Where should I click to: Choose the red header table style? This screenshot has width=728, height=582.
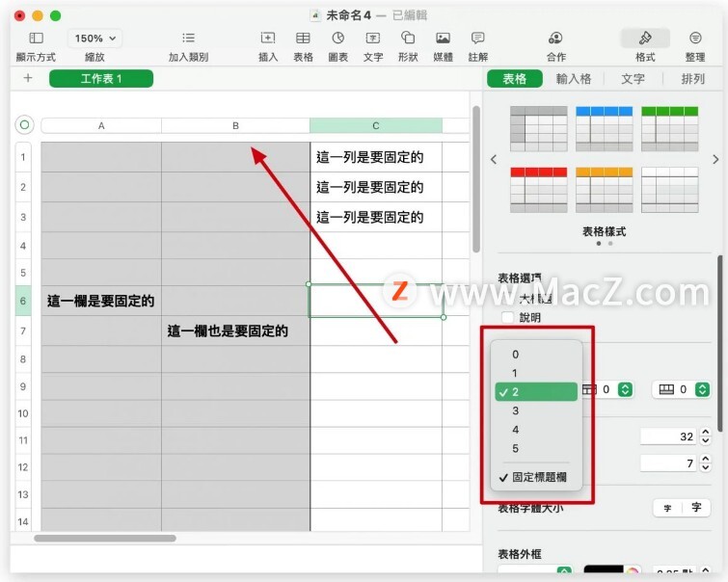[539, 190]
